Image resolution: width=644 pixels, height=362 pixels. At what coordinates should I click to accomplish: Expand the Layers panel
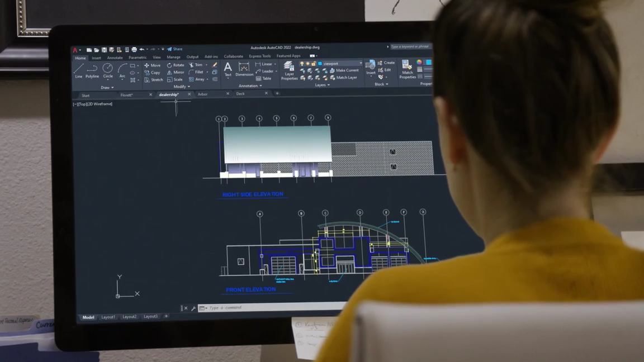(322, 85)
